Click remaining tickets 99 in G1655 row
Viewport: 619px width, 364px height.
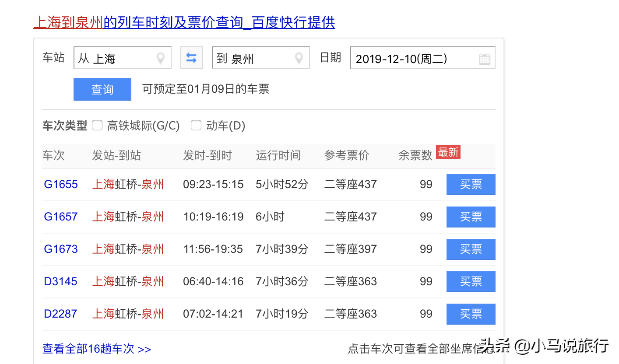point(426,184)
